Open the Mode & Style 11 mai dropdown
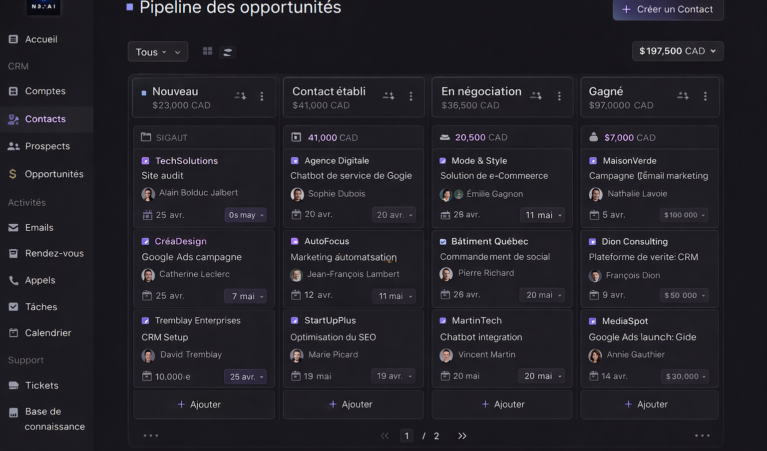This screenshot has width=767, height=451. (542, 215)
